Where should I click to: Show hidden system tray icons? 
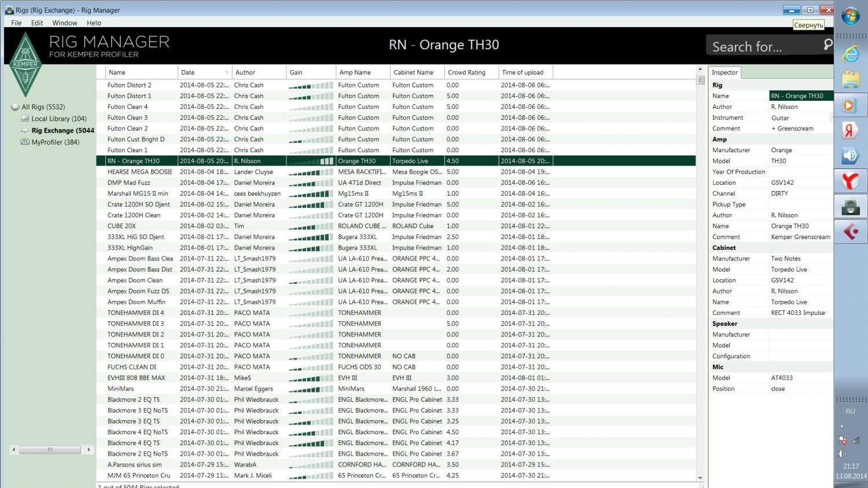coord(842,426)
